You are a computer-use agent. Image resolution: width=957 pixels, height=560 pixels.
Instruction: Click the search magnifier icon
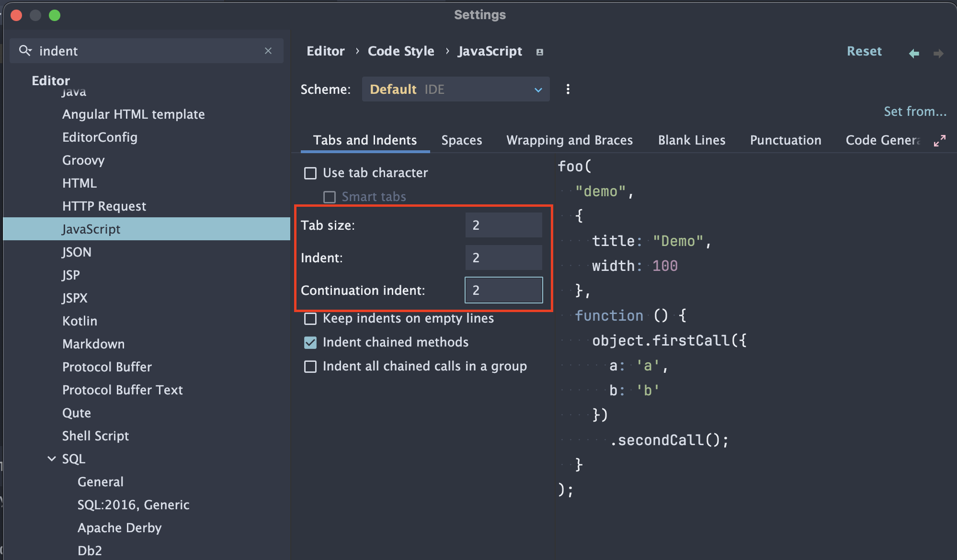tap(25, 51)
